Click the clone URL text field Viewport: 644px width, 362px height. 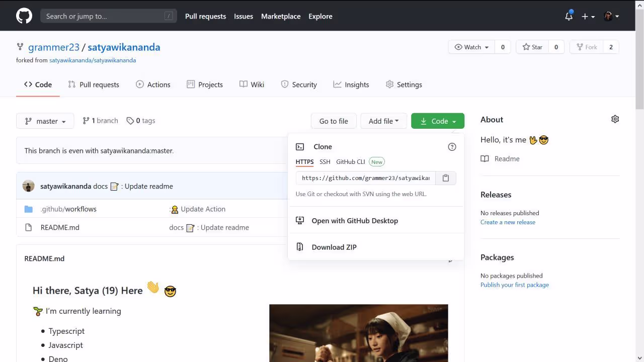point(366,178)
